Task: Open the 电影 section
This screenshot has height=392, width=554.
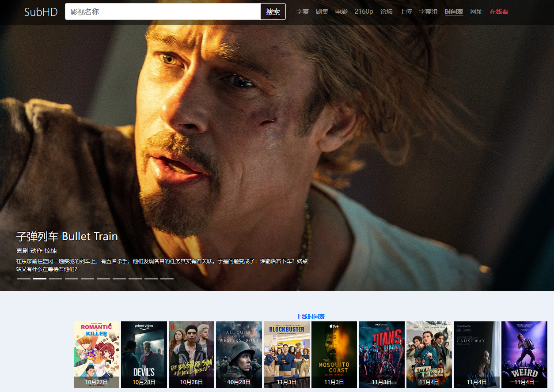Action: [342, 11]
